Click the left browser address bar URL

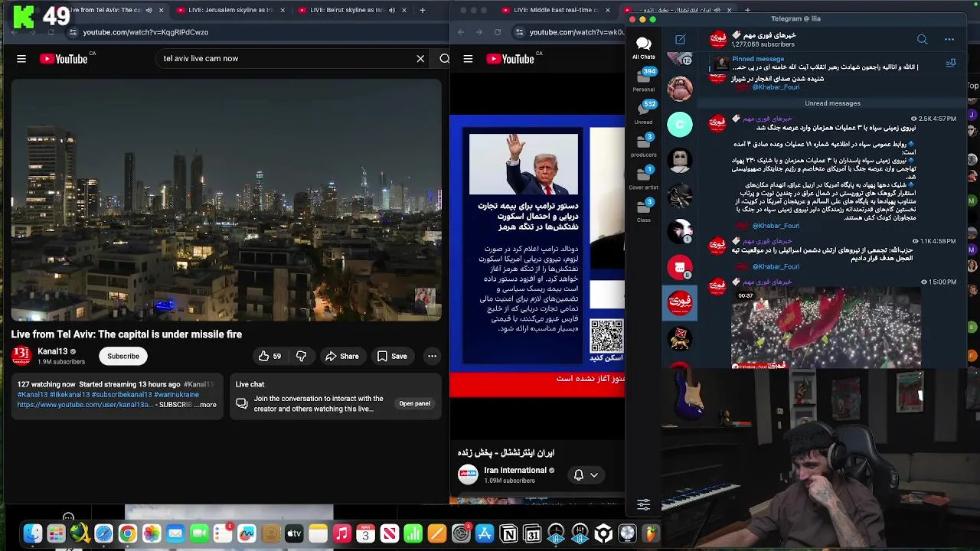145,32
